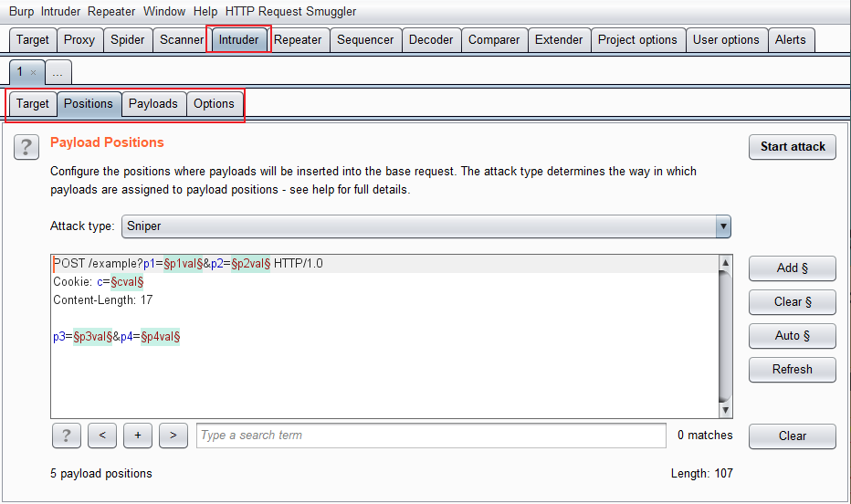Switch to the Proxy tab
851x504 pixels.
(x=79, y=39)
